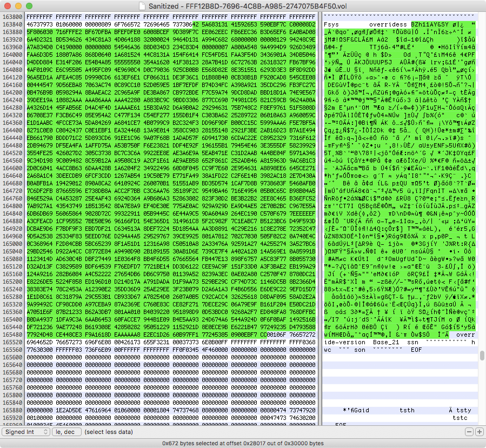Zoom the window using green button

[29, 6]
